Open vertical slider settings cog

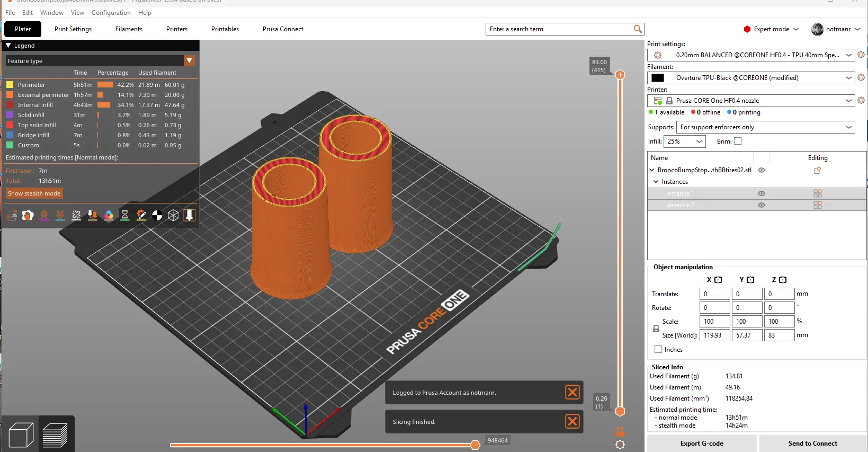(620, 445)
